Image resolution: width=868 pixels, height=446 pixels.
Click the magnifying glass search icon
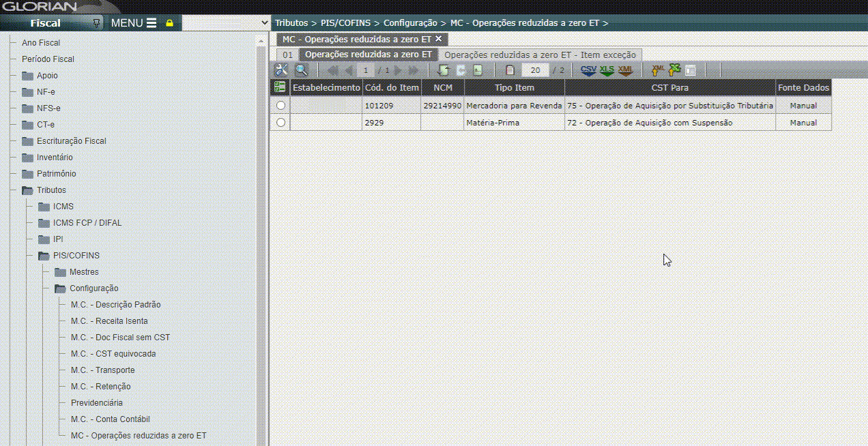click(x=301, y=70)
